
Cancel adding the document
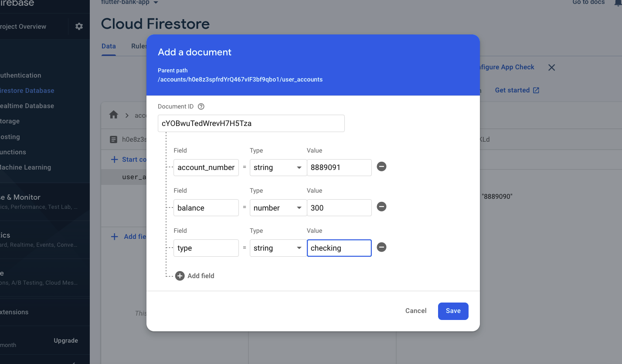tap(416, 311)
